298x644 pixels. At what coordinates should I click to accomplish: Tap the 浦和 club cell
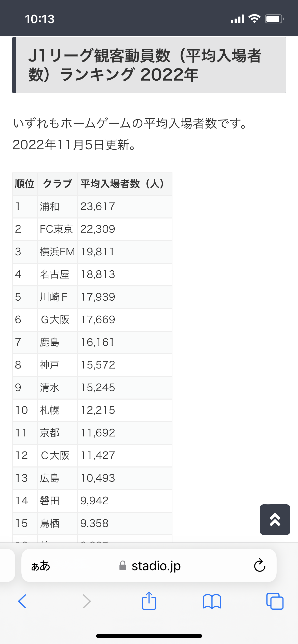[50, 207]
